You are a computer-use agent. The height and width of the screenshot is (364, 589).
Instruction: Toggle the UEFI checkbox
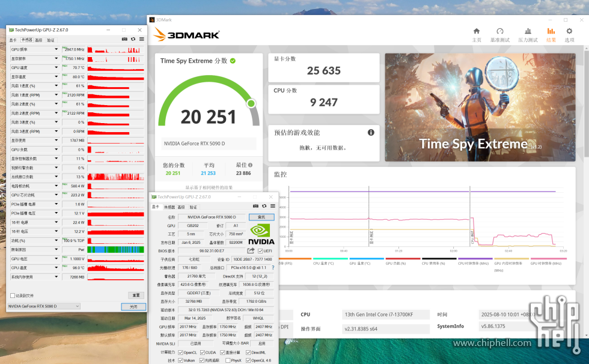260,251
